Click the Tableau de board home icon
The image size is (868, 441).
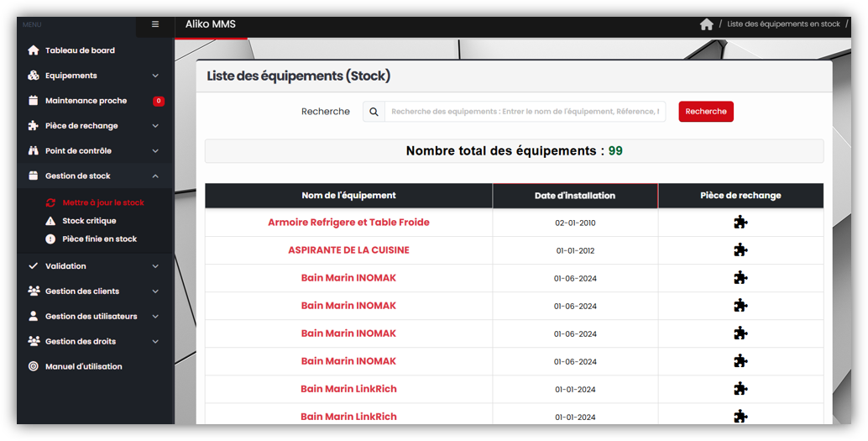[x=34, y=50]
